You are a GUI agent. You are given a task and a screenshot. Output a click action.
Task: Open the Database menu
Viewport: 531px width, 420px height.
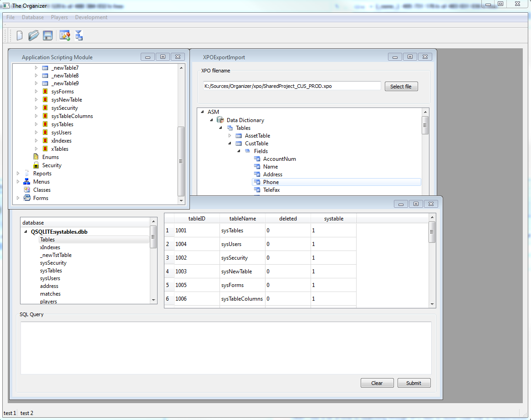[32, 17]
